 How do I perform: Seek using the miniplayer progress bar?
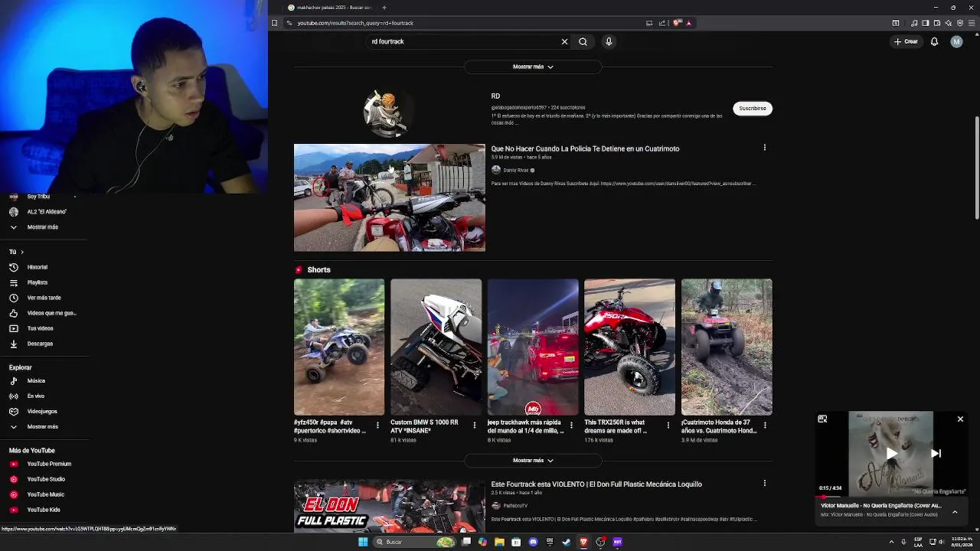click(x=891, y=497)
